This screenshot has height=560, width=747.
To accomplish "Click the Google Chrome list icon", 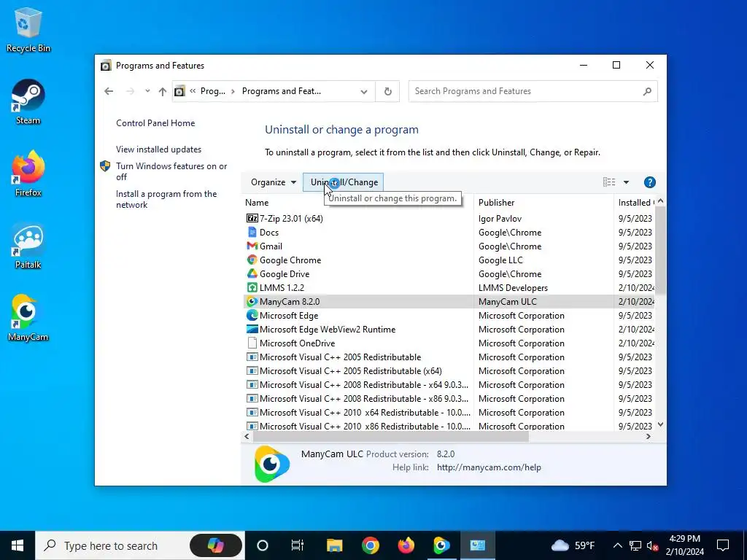I will click(x=252, y=260).
